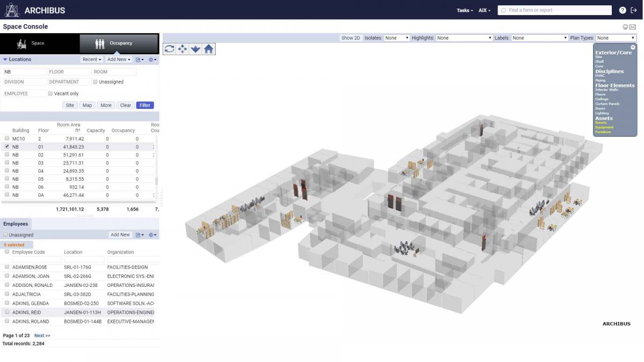Click the print icon near Space Console
Image resolution: width=644 pixels, height=362 pixels.
coord(625,27)
